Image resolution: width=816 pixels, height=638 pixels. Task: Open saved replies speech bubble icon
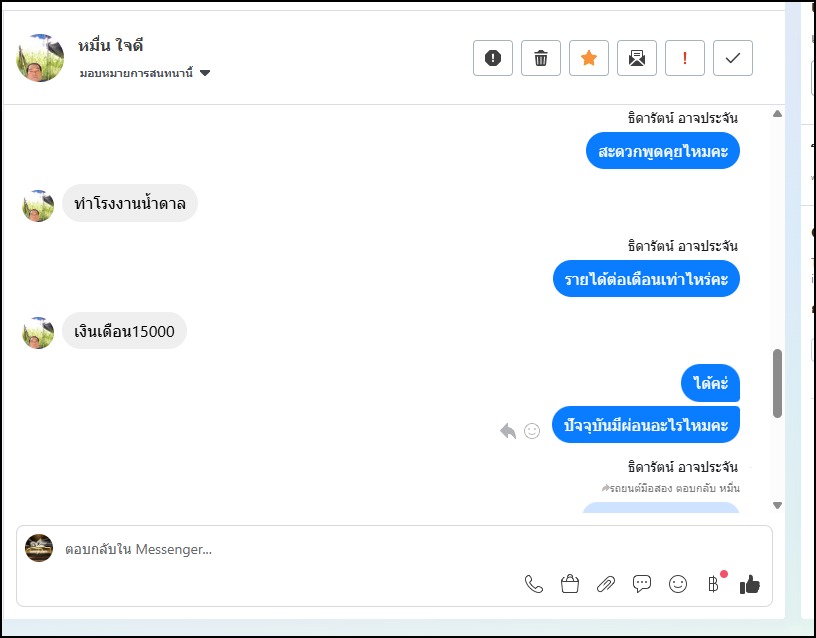[x=642, y=584]
